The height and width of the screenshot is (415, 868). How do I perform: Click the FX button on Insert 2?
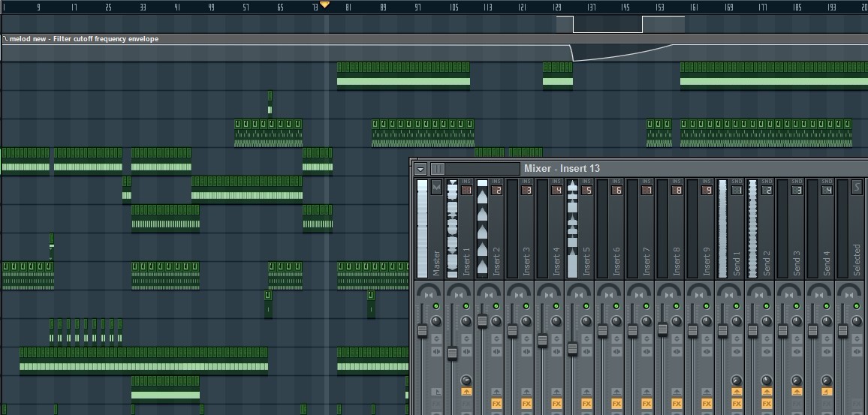[496, 404]
